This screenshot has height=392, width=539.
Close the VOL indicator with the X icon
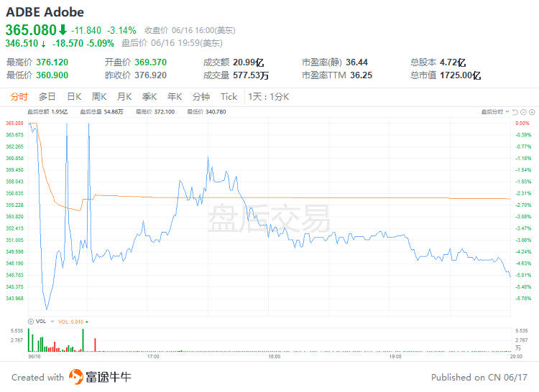tap(31, 322)
